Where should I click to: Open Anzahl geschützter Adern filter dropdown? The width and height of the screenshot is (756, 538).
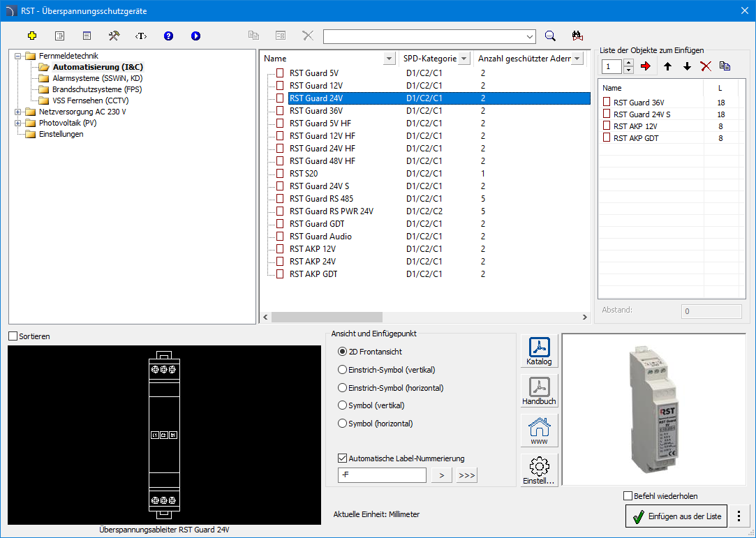pos(577,59)
